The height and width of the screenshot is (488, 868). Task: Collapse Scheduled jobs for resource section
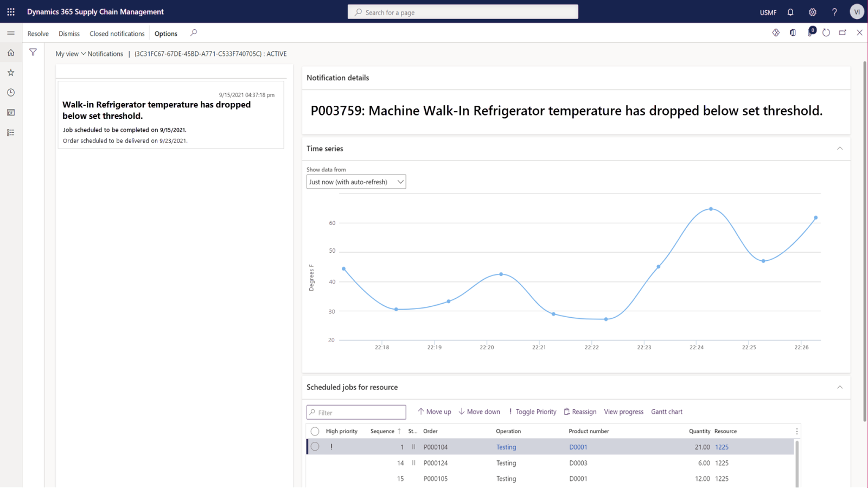click(840, 387)
